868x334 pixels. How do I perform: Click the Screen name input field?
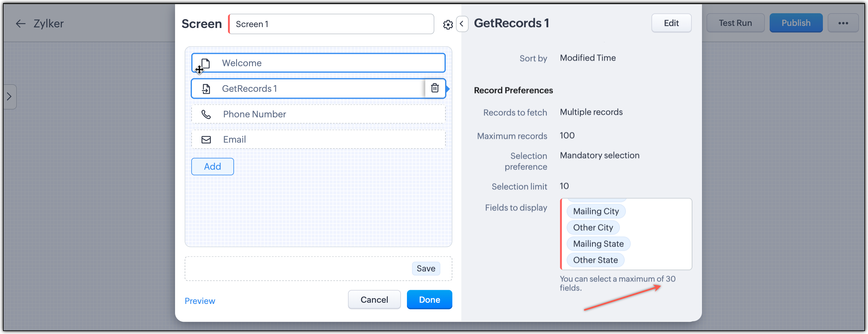tap(331, 24)
